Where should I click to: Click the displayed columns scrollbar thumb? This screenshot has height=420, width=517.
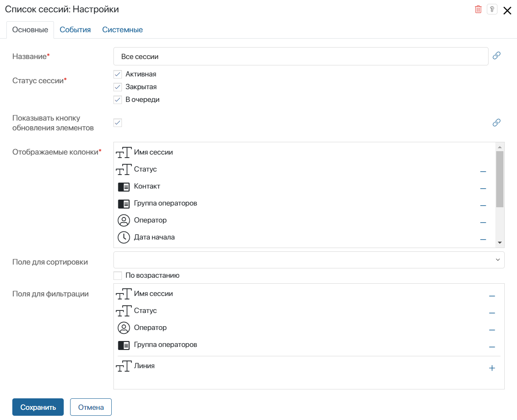500,179
